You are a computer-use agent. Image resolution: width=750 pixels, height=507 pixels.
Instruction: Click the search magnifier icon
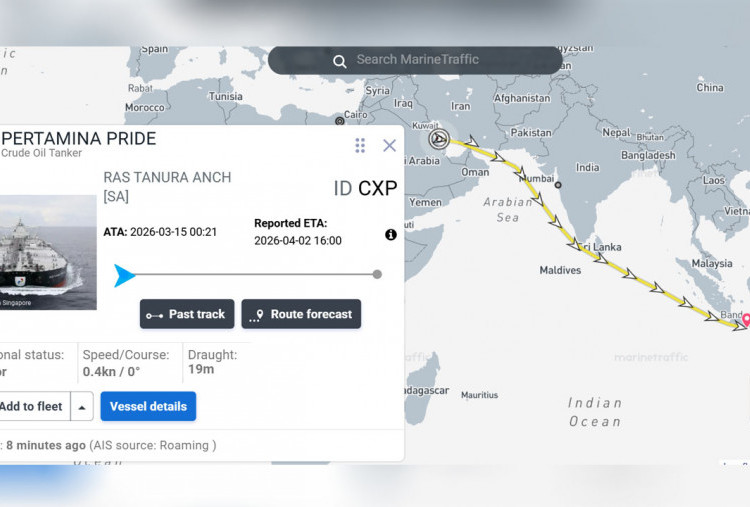pos(340,61)
